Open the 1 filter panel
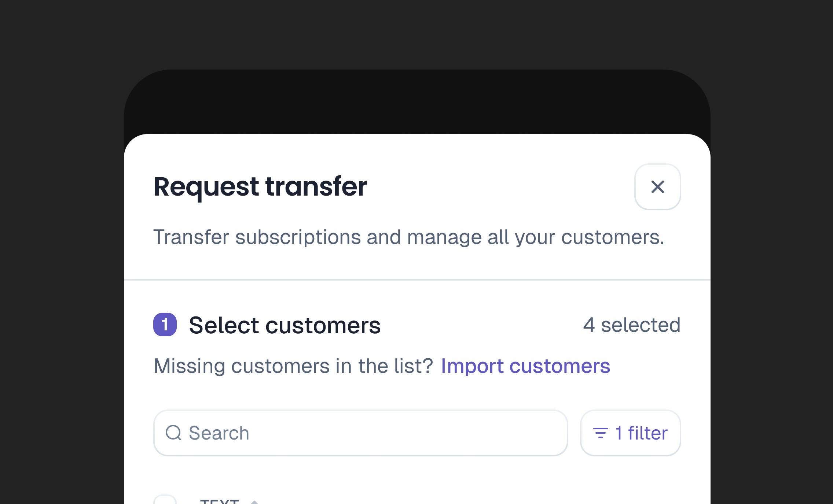Image resolution: width=833 pixels, height=504 pixels. (x=630, y=433)
